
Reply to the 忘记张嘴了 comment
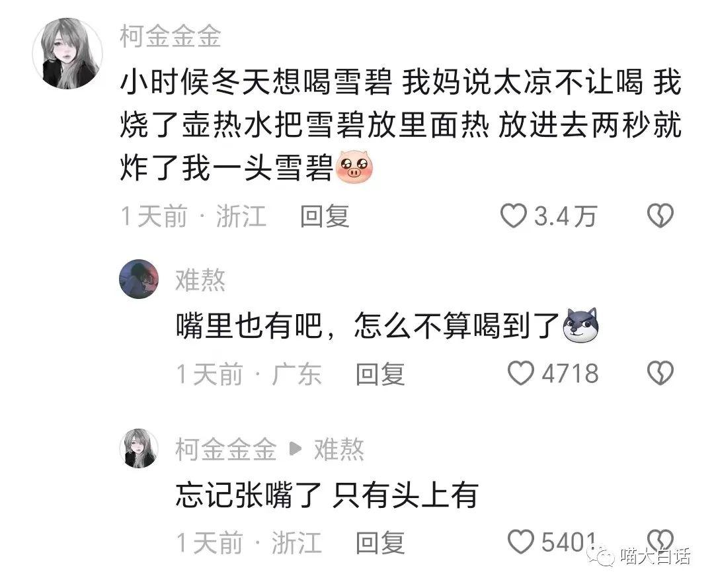(x=380, y=543)
